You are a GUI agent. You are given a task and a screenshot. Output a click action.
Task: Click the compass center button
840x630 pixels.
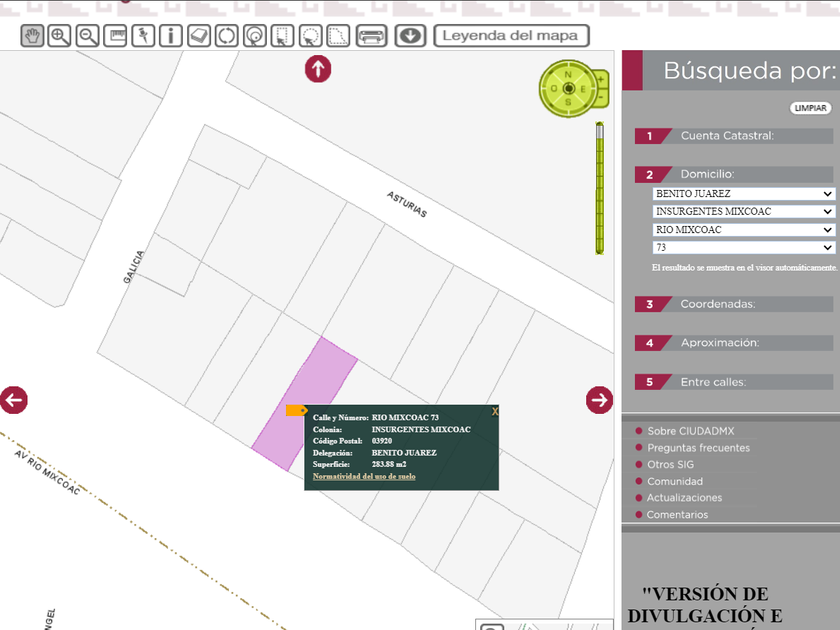tap(569, 88)
